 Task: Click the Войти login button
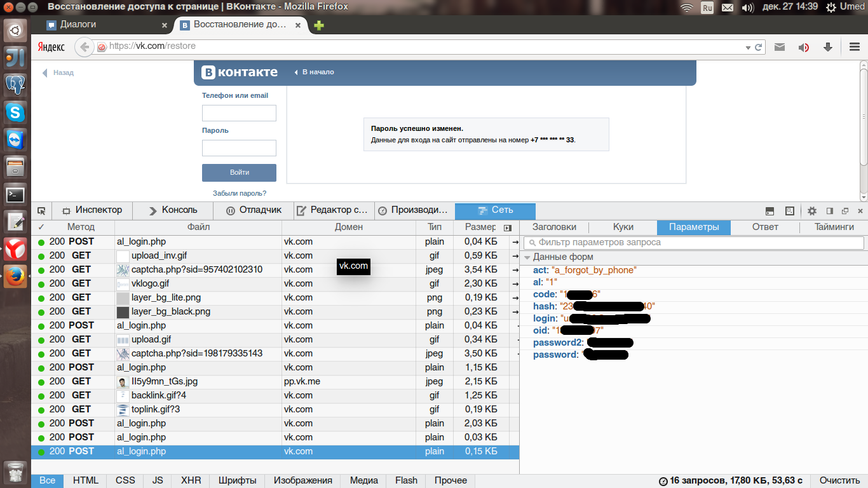[x=239, y=173]
